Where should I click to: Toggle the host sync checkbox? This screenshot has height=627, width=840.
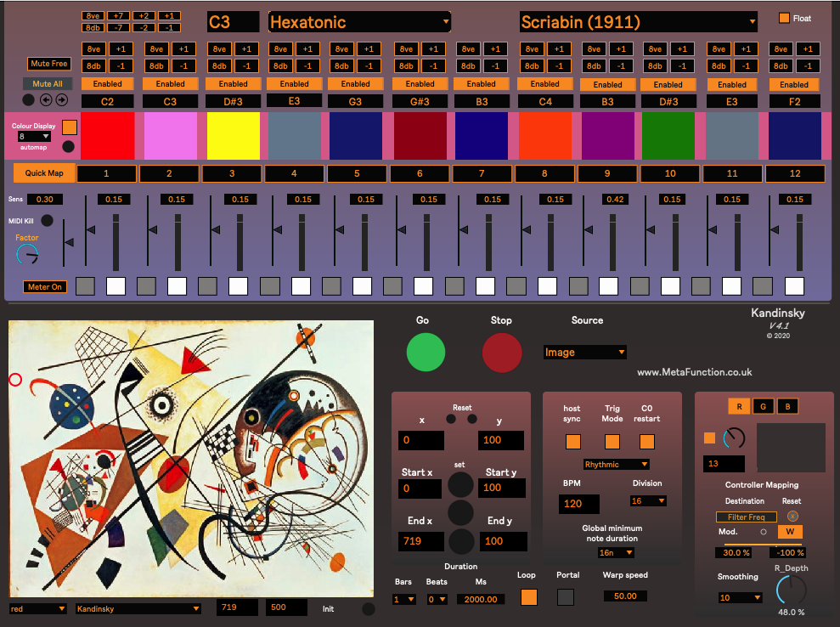[573, 442]
